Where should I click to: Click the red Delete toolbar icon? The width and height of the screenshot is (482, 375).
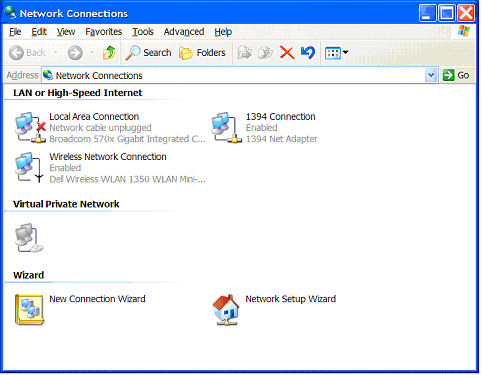pos(287,53)
